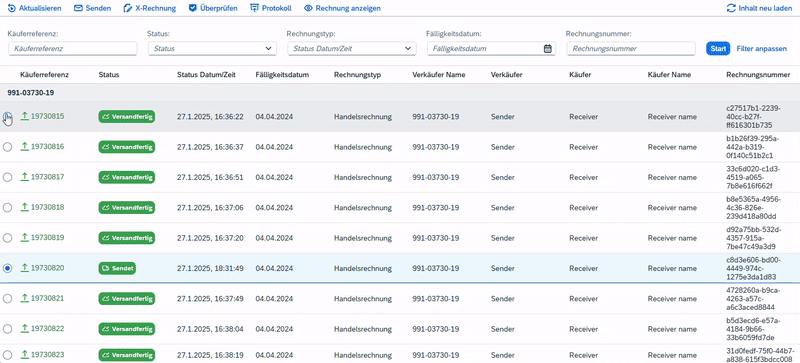
Task: Click the Verkäufer Name column header
Action: (439, 75)
